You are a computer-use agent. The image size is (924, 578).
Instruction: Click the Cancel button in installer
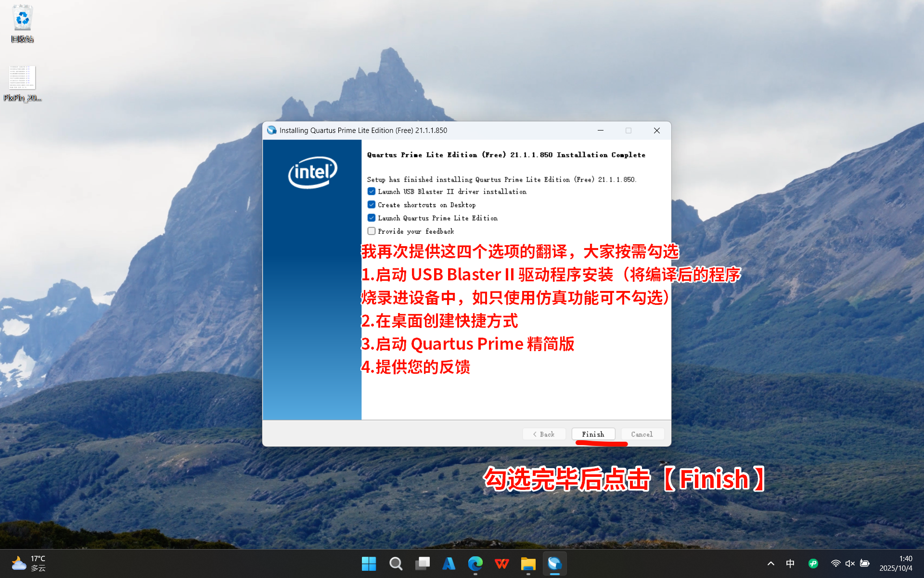[642, 434]
